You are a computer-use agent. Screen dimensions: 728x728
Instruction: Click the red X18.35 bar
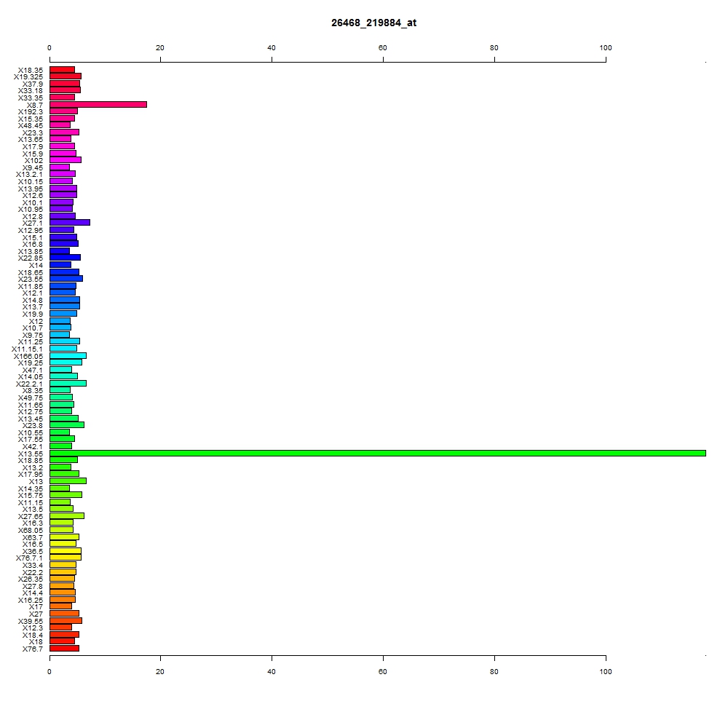pyautogui.click(x=62, y=70)
